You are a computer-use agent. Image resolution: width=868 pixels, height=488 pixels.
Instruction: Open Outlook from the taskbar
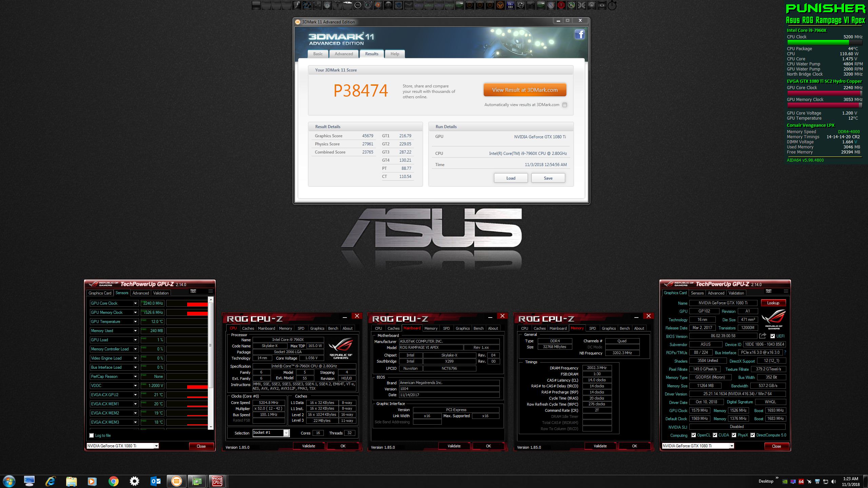156,481
